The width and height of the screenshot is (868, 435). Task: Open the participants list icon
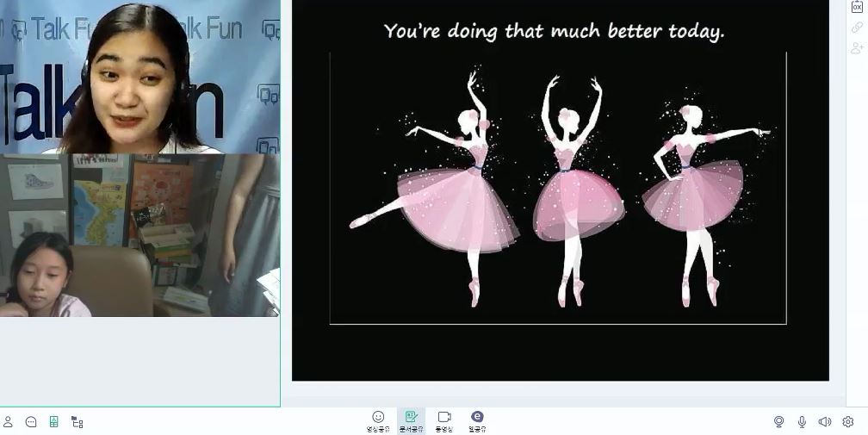point(8,422)
